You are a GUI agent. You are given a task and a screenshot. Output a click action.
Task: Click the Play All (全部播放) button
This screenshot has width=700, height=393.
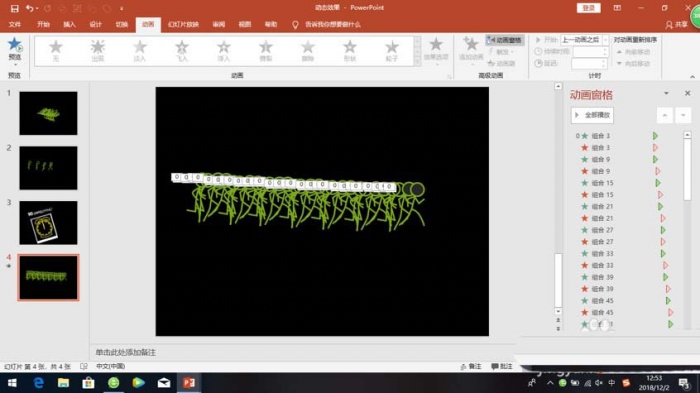pyautogui.click(x=592, y=115)
